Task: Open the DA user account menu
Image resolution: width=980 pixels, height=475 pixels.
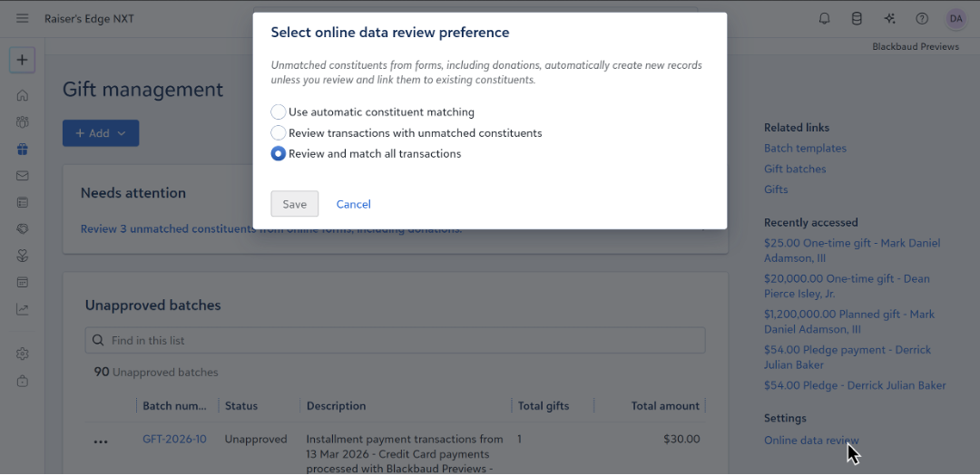Action: 955,19
